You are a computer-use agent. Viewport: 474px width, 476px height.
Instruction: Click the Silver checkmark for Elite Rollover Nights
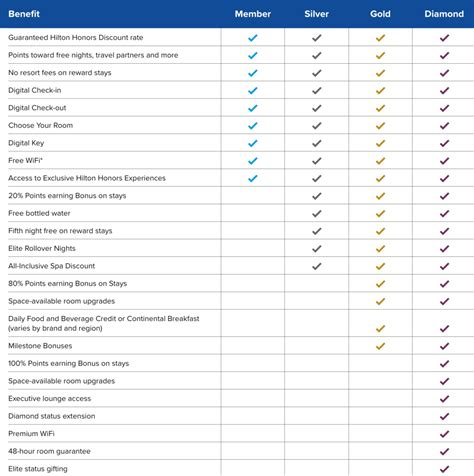click(x=317, y=249)
